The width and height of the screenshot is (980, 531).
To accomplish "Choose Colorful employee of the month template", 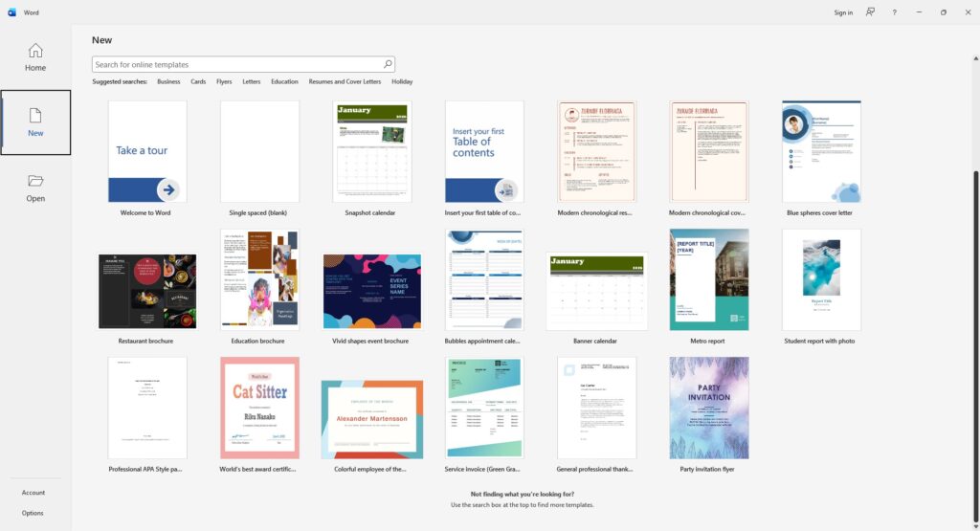I will pyautogui.click(x=372, y=419).
